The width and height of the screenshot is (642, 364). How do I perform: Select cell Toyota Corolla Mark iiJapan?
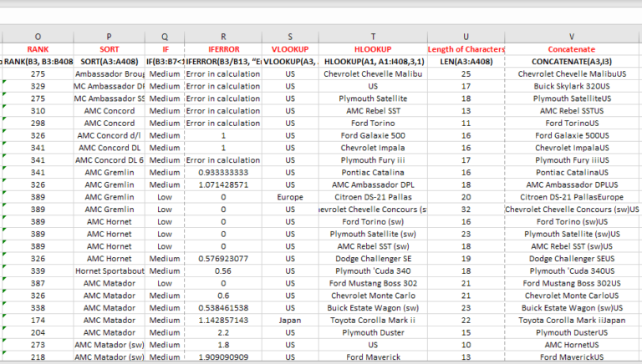(572, 321)
